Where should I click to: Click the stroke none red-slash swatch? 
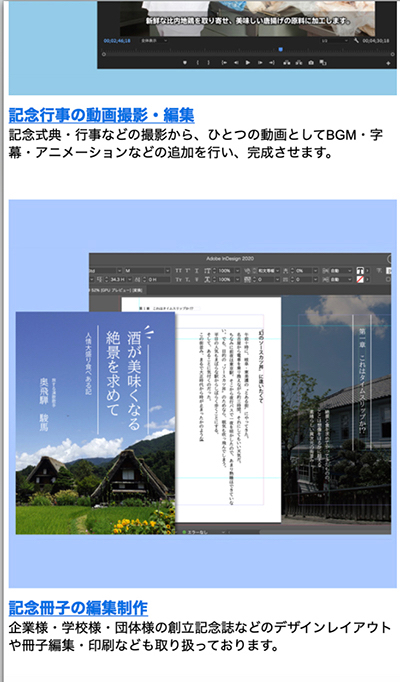(360, 279)
